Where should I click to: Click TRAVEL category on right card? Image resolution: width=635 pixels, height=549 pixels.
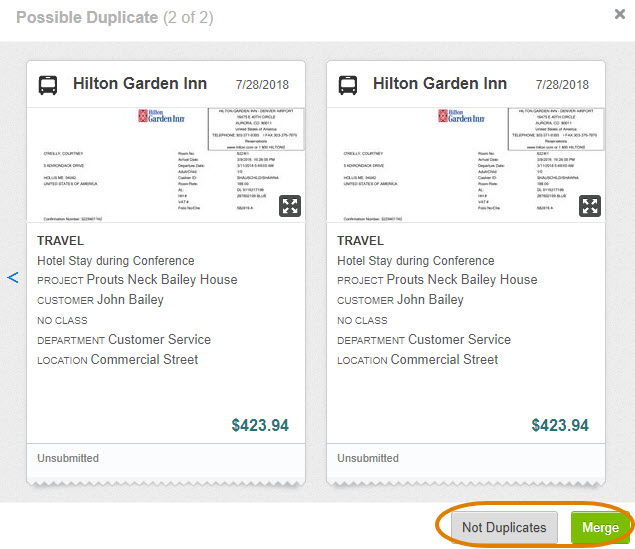point(360,241)
